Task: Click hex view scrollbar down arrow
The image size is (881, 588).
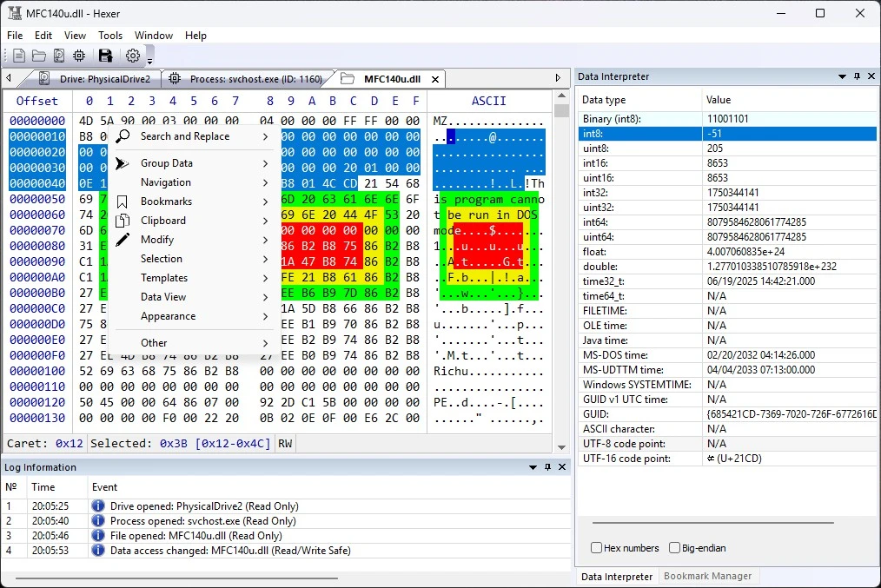Action: click(x=561, y=447)
